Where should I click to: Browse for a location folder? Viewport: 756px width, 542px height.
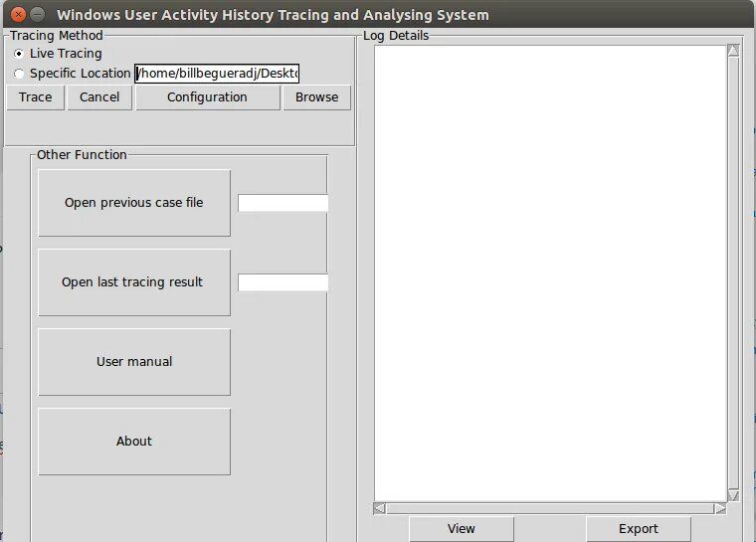(x=316, y=97)
